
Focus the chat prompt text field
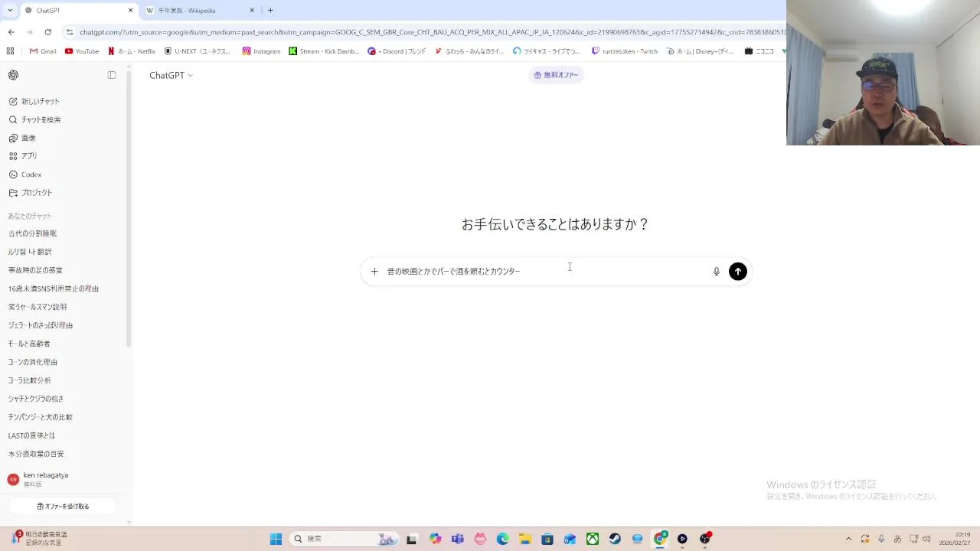pos(545,271)
